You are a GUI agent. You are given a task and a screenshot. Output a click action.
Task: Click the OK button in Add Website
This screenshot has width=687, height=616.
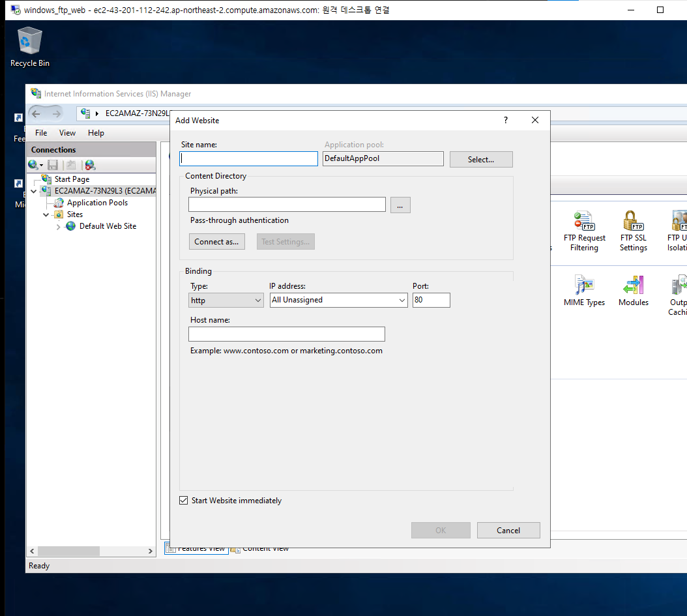tap(441, 530)
